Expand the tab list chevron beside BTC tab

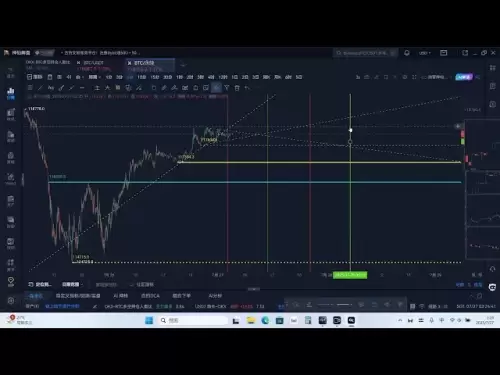183,65
